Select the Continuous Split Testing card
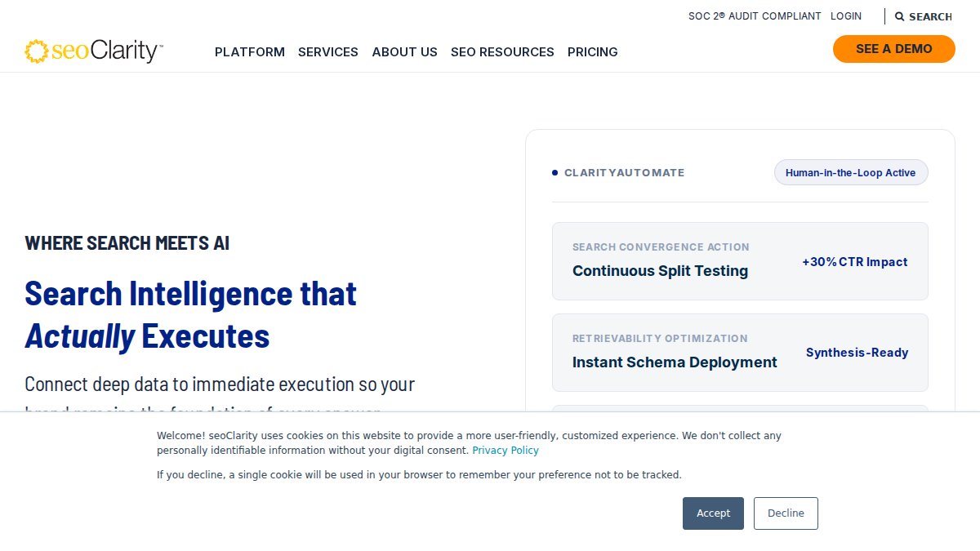 (740, 261)
